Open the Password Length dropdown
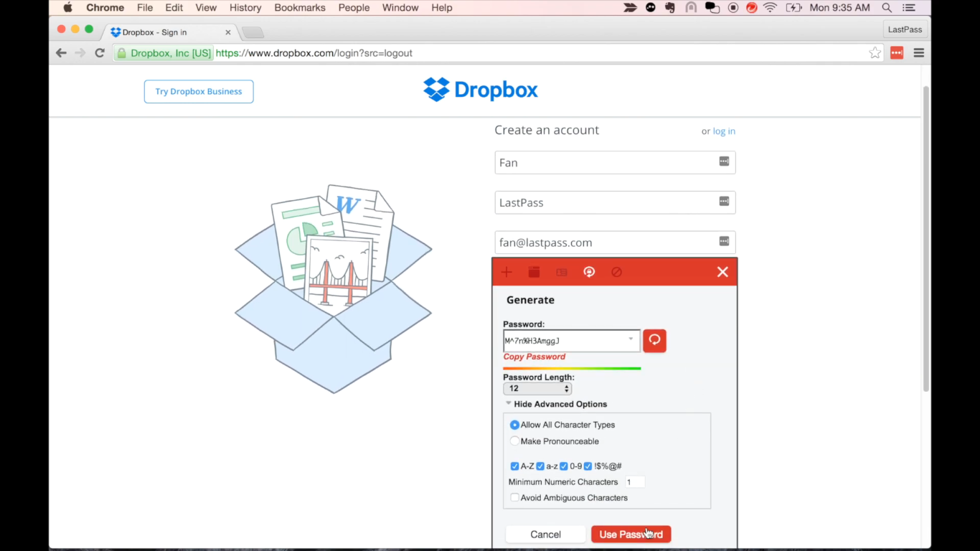980x551 pixels. 537,389
